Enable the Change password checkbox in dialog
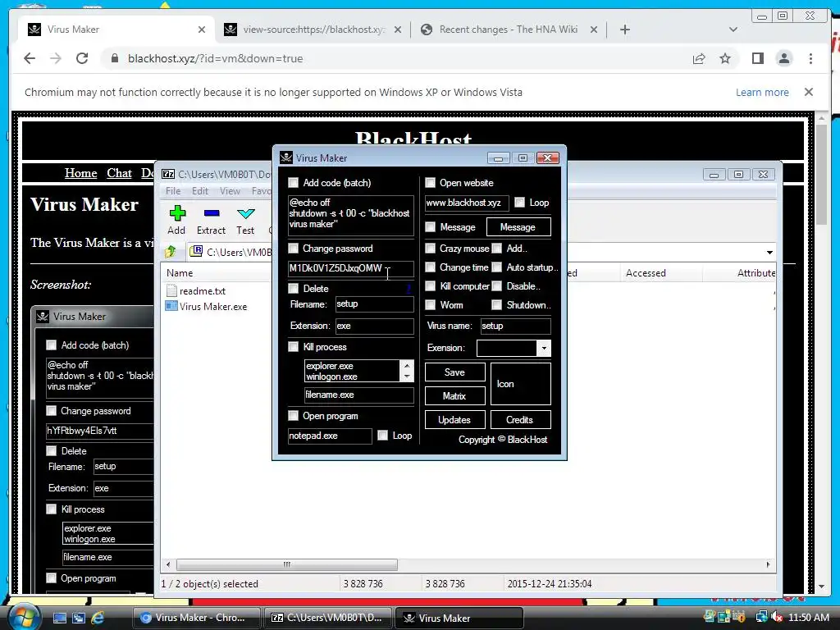The width and height of the screenshot is (840, 630). coord(293,248)
